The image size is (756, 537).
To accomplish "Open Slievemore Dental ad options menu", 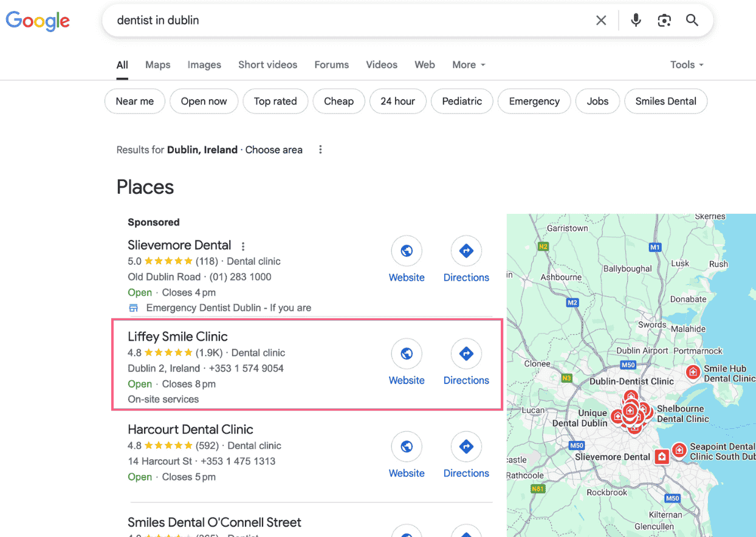I will coord(243,246).
